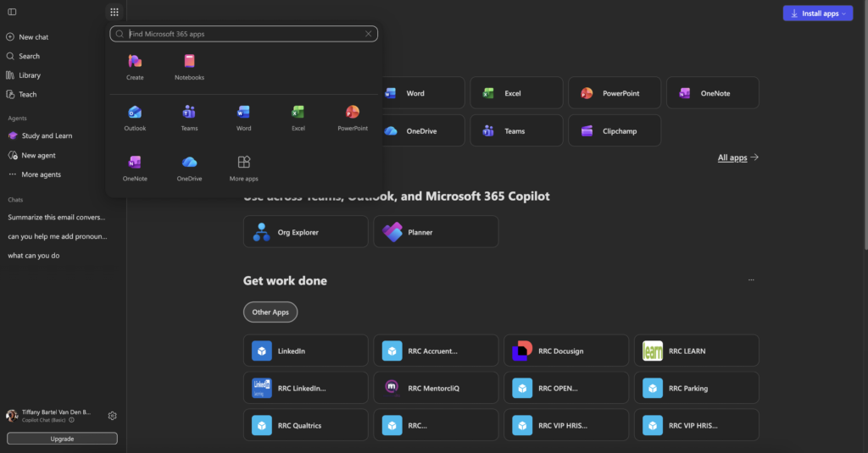Image resolution: width=868 pixels, height=453 pixels.
Task: Launch PowerPoint from app launcher
Action: pyautogui.click(x=353, y=118)
